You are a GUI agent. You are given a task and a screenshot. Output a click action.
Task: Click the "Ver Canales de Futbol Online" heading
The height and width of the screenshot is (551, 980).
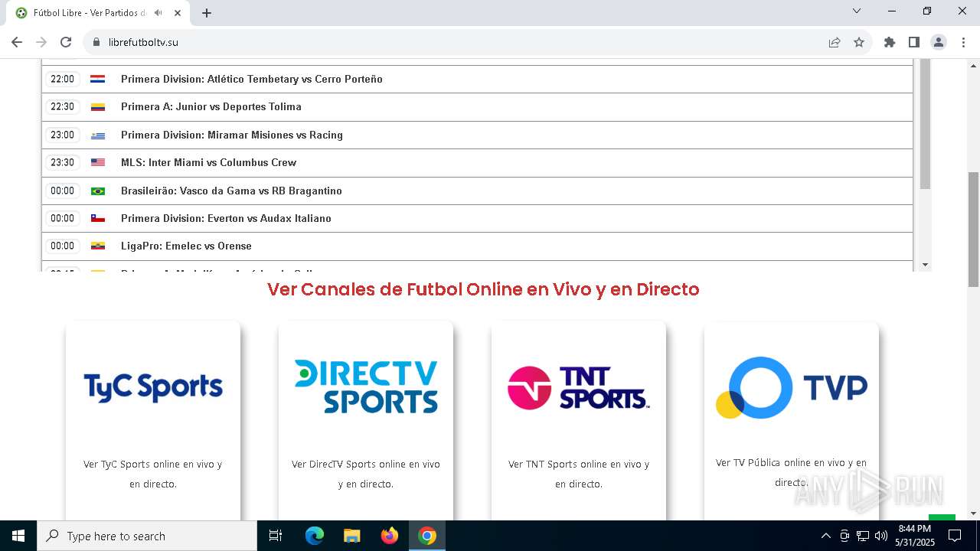pos(483,289)
